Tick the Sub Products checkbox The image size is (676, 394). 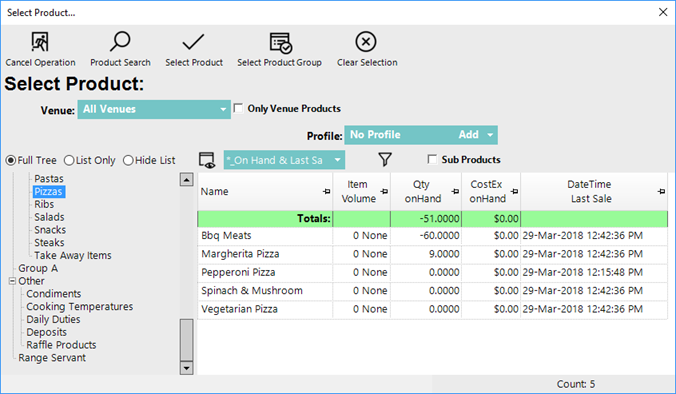432,159
